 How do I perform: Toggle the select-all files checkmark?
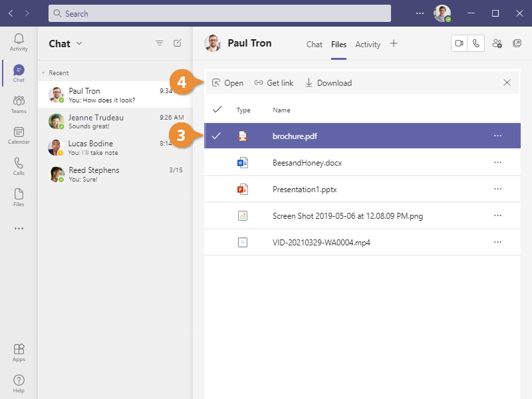pos(216,110)
